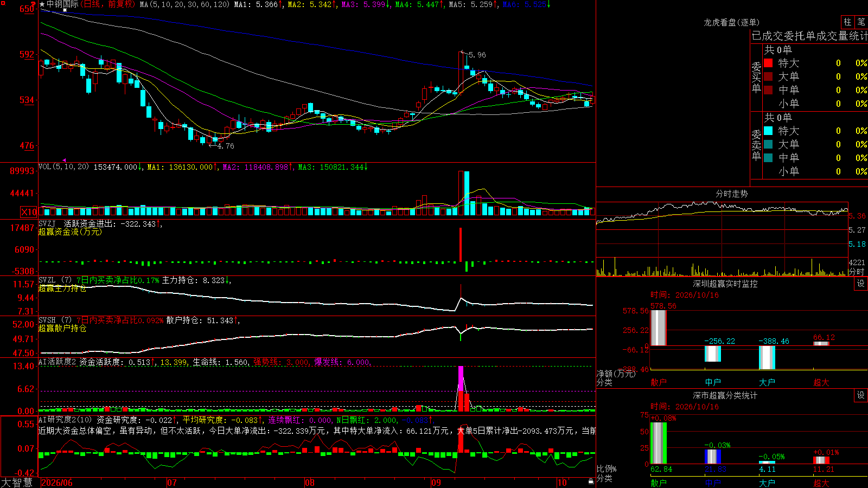Click the red question mark icon beside 650
This screenshot has height=488, width=868.
[34, 4]
